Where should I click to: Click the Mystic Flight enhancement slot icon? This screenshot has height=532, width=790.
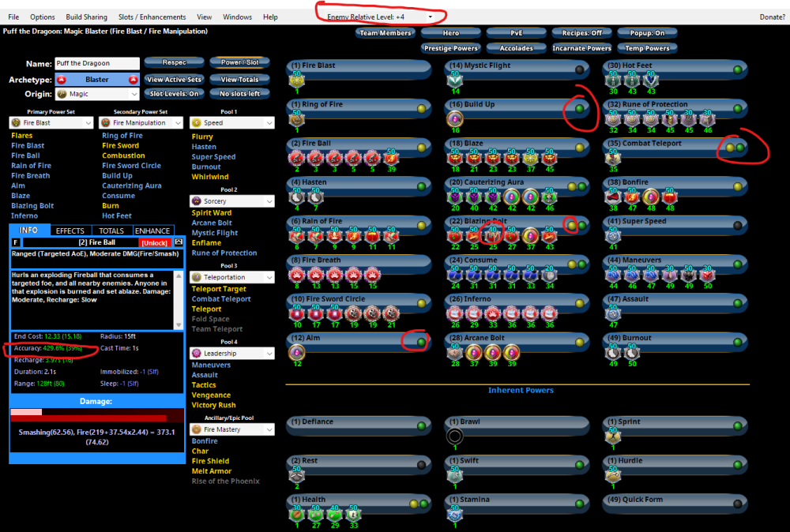pyautogui.click(x=455, y=81)
